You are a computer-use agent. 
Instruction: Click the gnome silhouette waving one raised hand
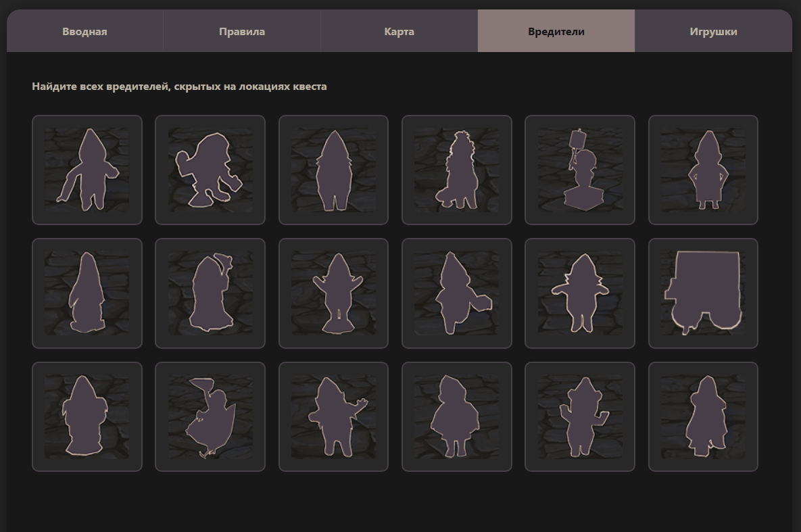coord(333,417)
